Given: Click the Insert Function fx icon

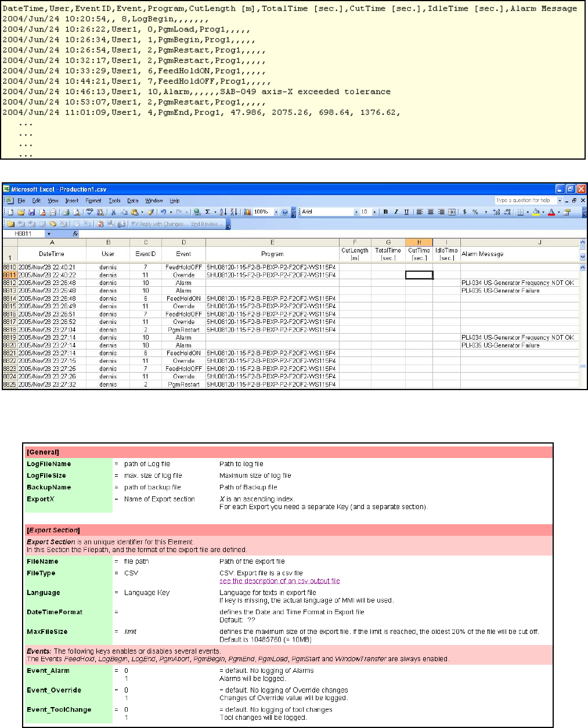Looking at the screenshot, I should point(75,233).
